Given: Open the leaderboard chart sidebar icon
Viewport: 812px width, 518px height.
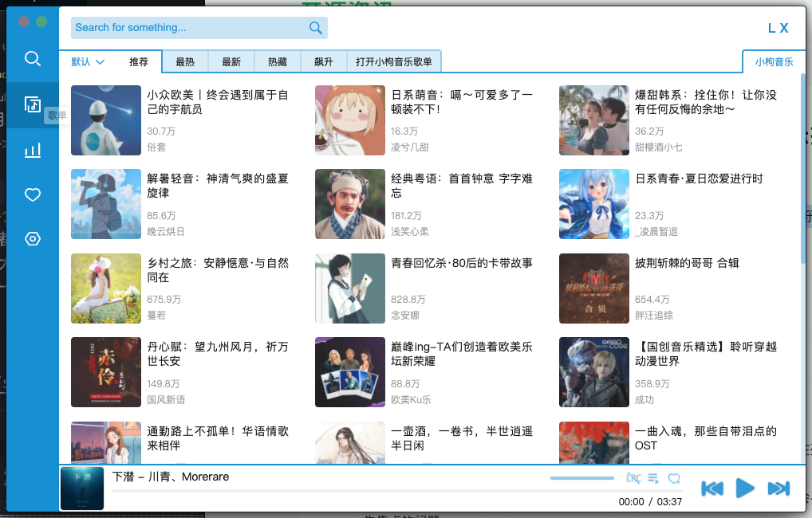Looking at the screenshot, I should [33, 151].
